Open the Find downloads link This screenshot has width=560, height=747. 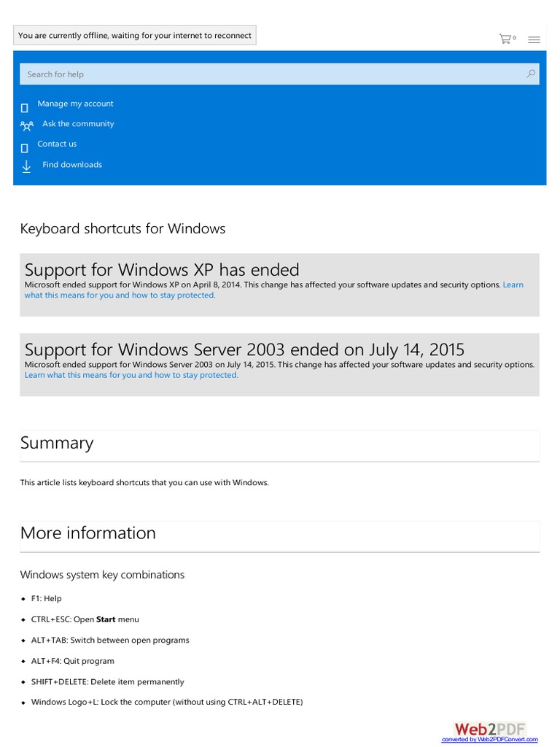pos(72,164)
